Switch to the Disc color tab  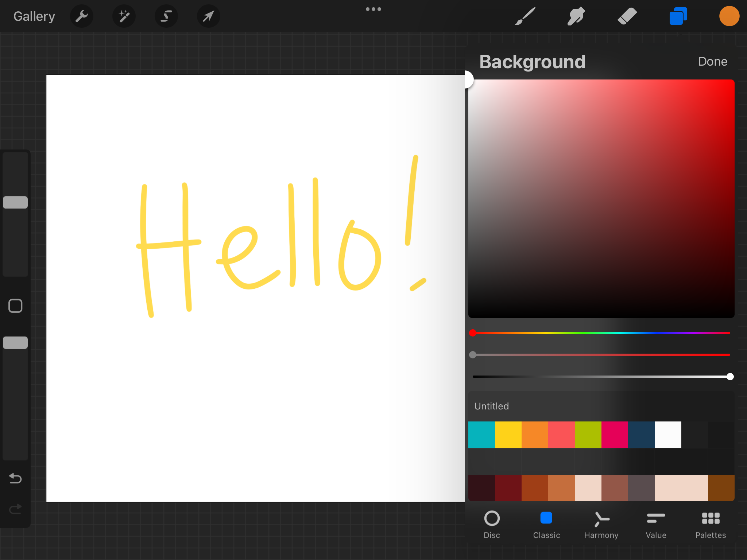tap(492, 524)
